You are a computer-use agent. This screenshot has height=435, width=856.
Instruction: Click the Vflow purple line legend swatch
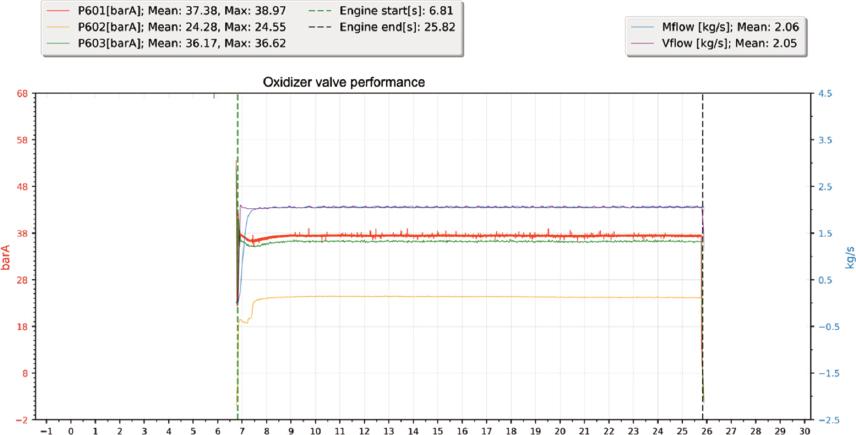[x=646, y=44]
